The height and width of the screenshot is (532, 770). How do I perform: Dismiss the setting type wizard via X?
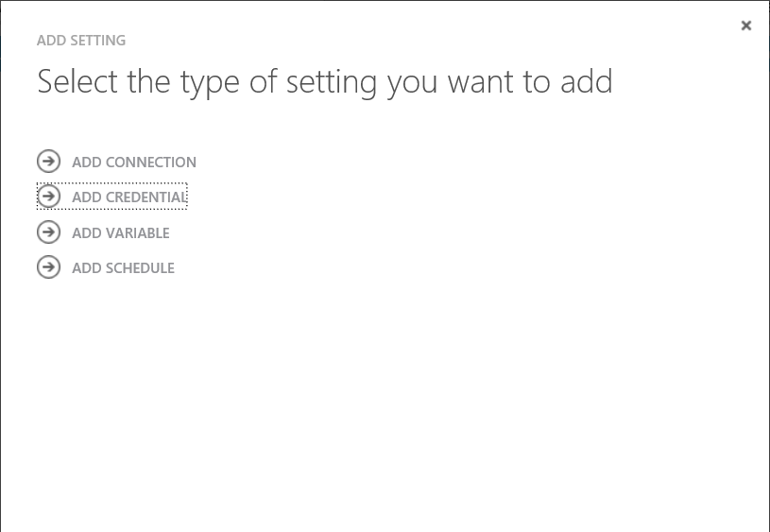click(x=746, y=26)
